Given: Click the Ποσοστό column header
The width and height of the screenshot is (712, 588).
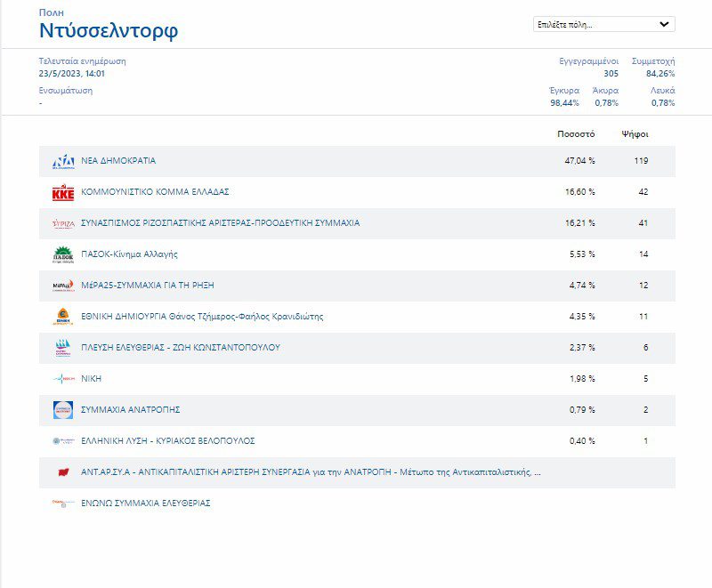Looking at the screenshot, I should pyautogui.click(x=576, y=133).
